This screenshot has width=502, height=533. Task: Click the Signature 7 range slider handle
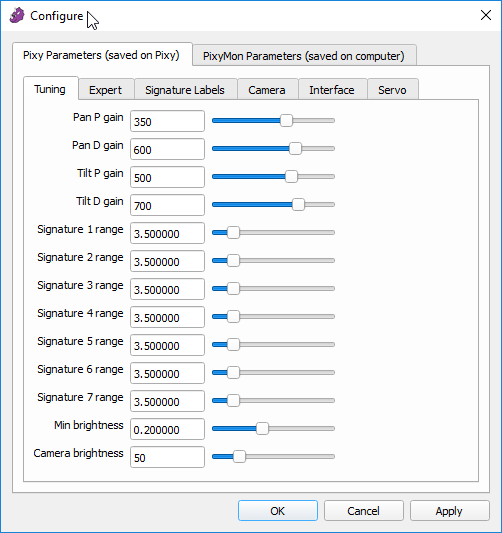233,400
